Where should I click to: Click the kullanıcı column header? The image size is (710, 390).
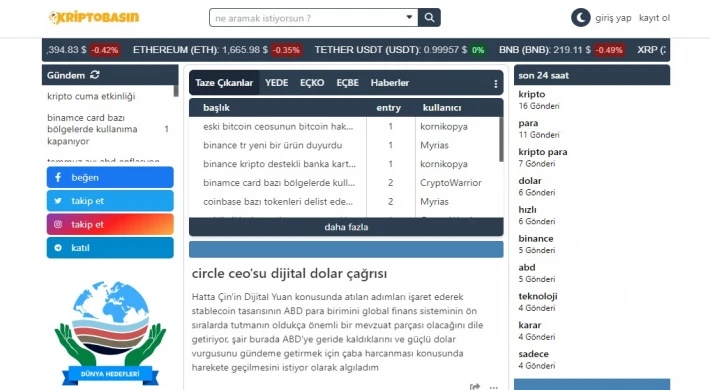pyautogui.click(x=442, y=108)
